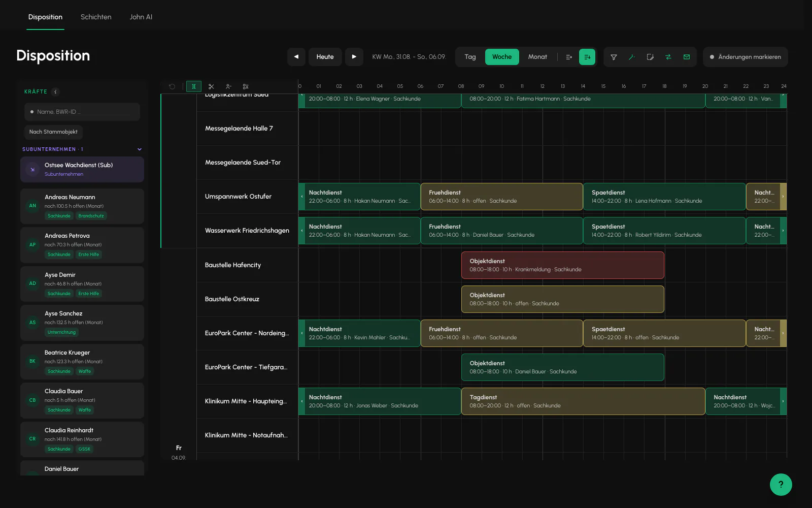
Task: Switch to Tag view
Action: pyautogui.click(x=470, y=57)
